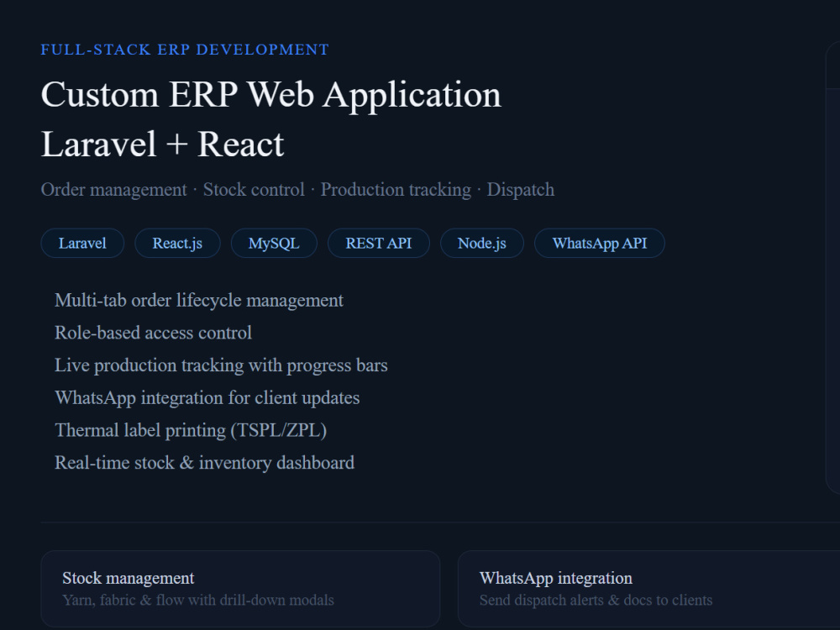Click 'Live production tracking with progress bars'
Screen dimensions: 840x630
221,365
